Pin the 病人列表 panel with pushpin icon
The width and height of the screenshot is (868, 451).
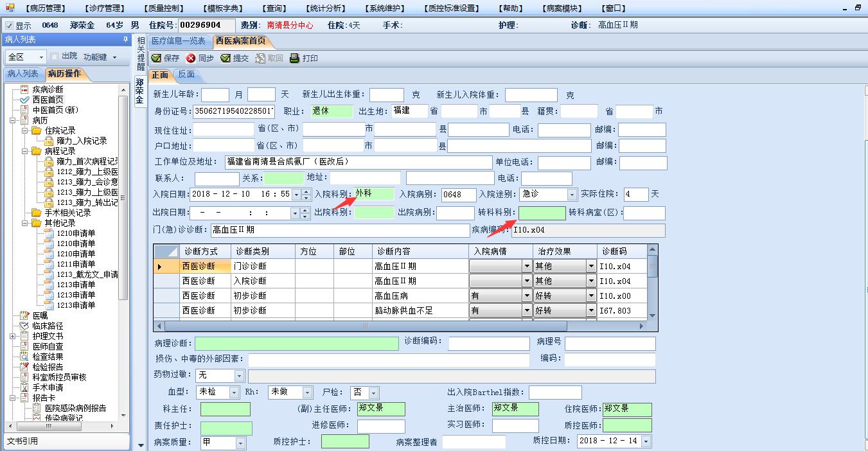[125, 40]
